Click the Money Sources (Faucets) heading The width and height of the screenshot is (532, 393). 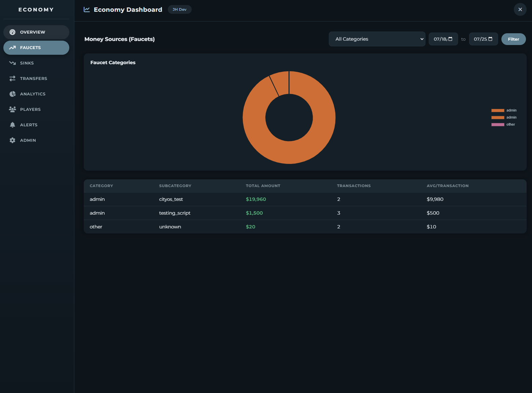click(119, 39)
